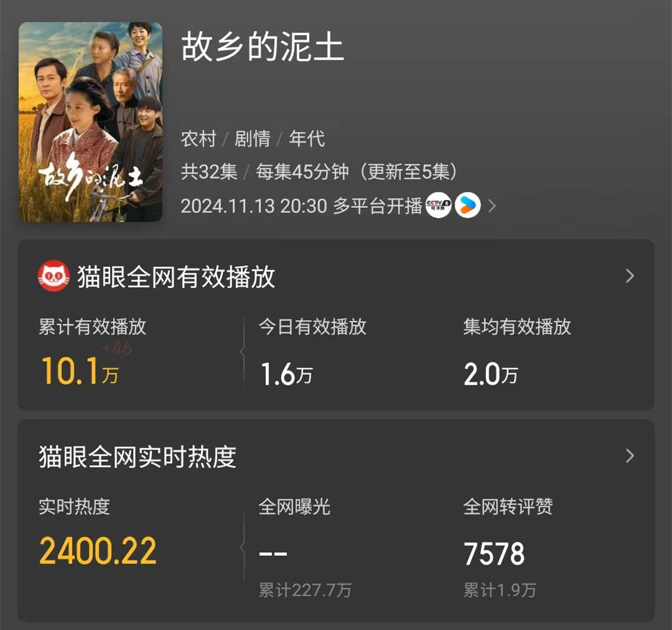Select the 今日有效播放 1.6万 stat
Viewport: 672px width, 630px height.
click(x=286, y=374)
